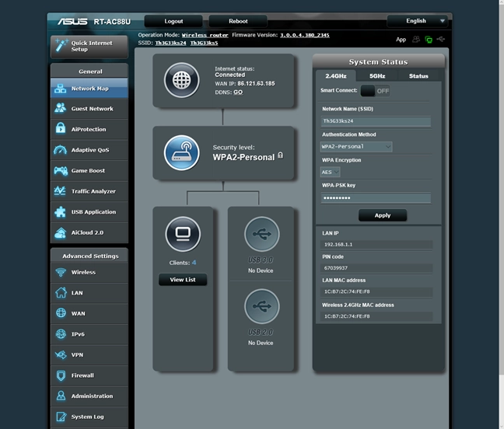Toggle the Smart Connect OFF switch
The height and width of the screenshot is (429, 504).
point(375,91)
